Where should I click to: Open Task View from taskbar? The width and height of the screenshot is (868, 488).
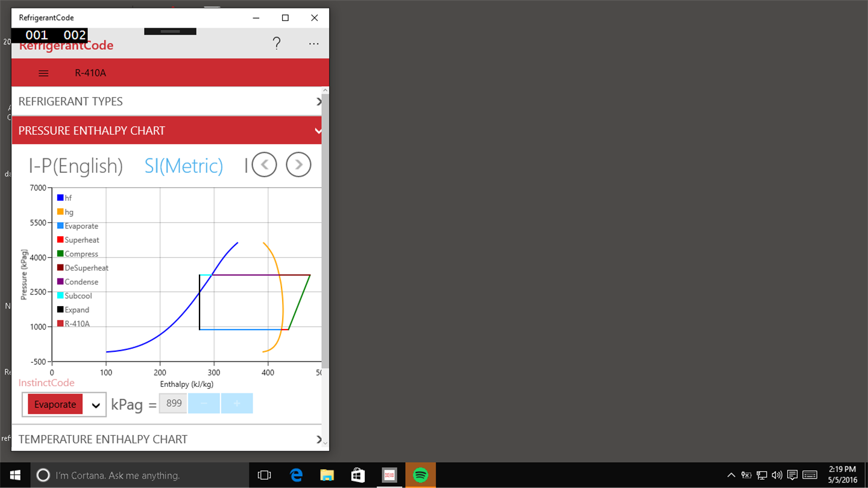264,475
